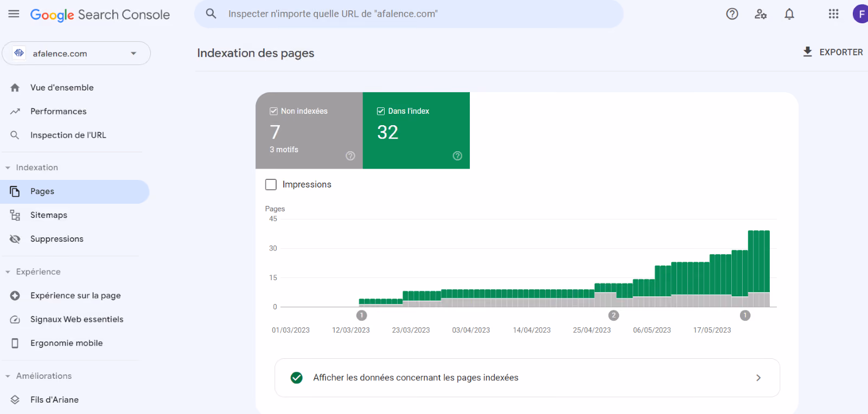The width and height of the screenshot is (868, 414).
Task: Click the Google Search Console logo
Action: (x=100, y=15)
